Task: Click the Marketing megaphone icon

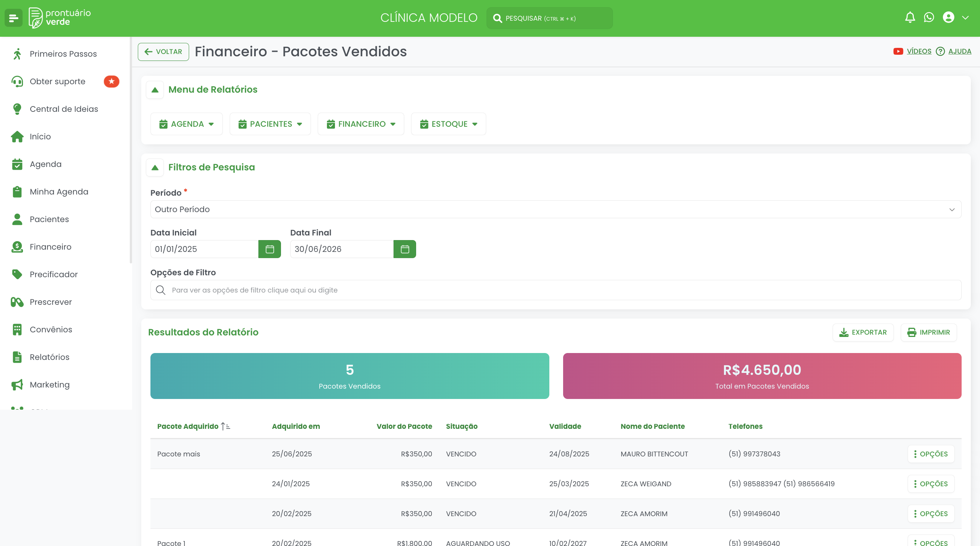Action: coord(17,385)
